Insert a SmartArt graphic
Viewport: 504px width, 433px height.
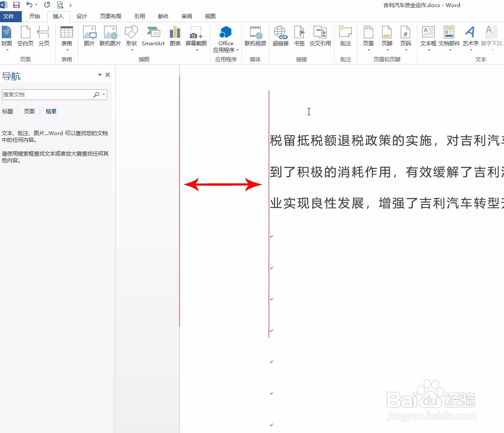point(153,36)
